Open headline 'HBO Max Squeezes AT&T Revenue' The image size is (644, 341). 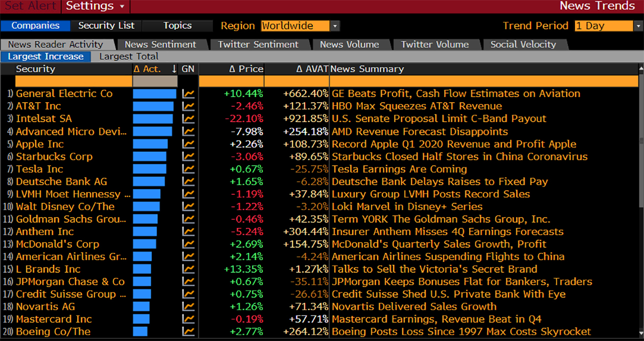(417, 106)
